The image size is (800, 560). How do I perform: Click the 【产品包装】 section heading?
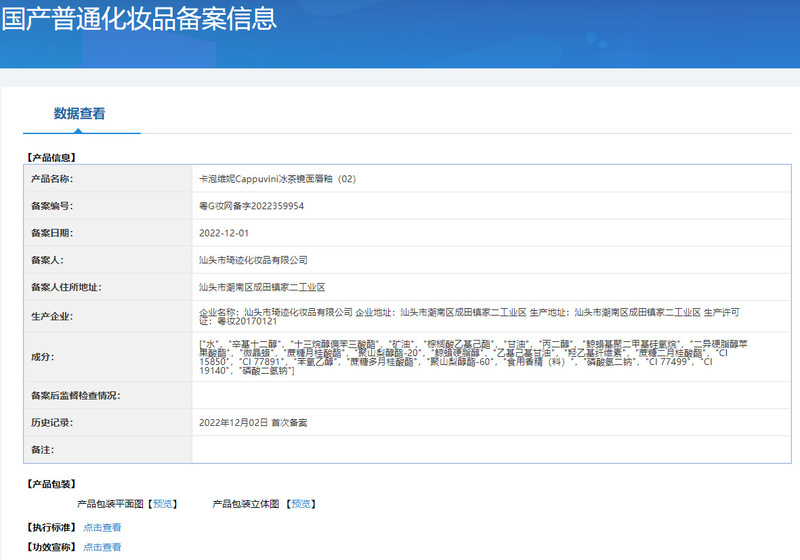click(x=51, y=484)
